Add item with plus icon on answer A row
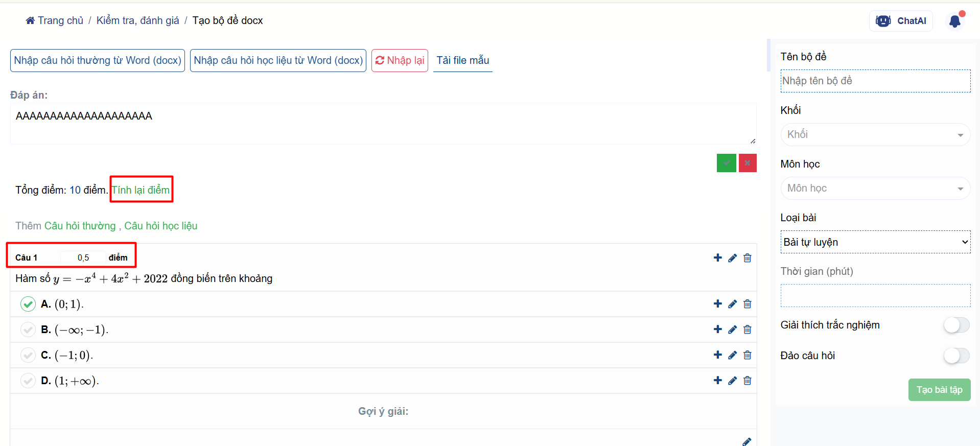This screenshot has width=980, height=446. click(x=717, y=304)
